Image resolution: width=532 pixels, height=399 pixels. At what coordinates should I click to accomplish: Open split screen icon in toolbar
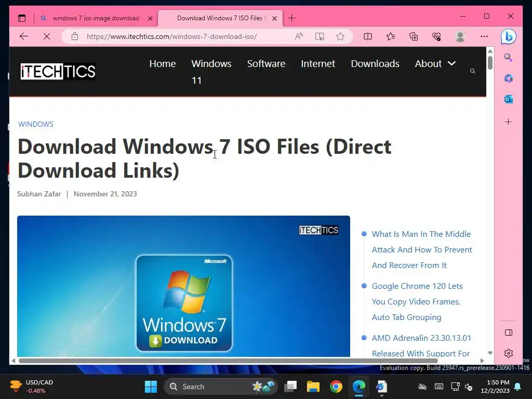click(x=368, y=36)
